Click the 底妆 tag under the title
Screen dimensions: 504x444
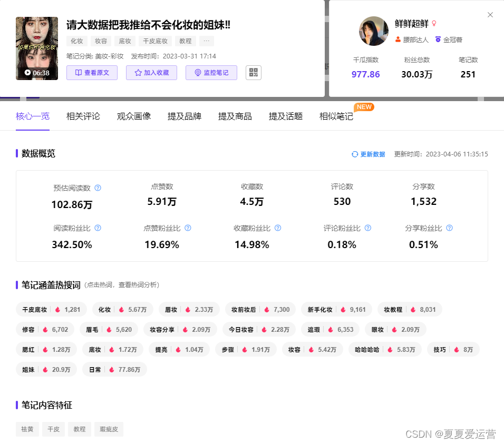125,41
